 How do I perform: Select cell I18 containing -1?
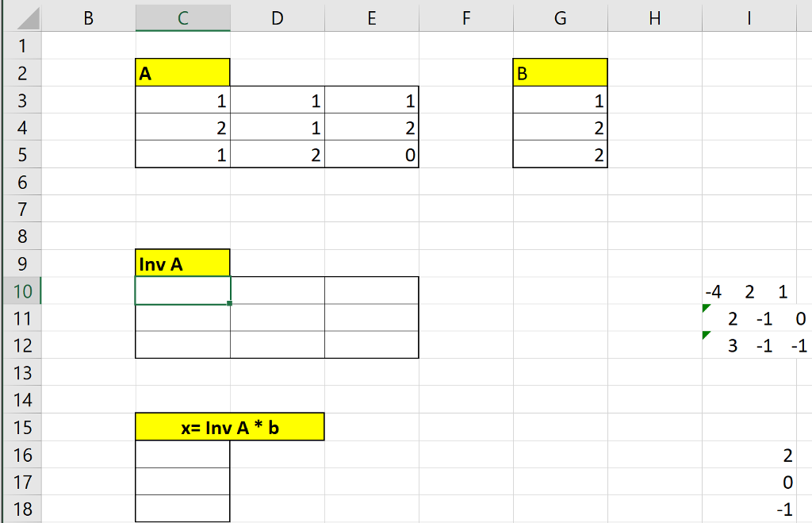point(749,509)
